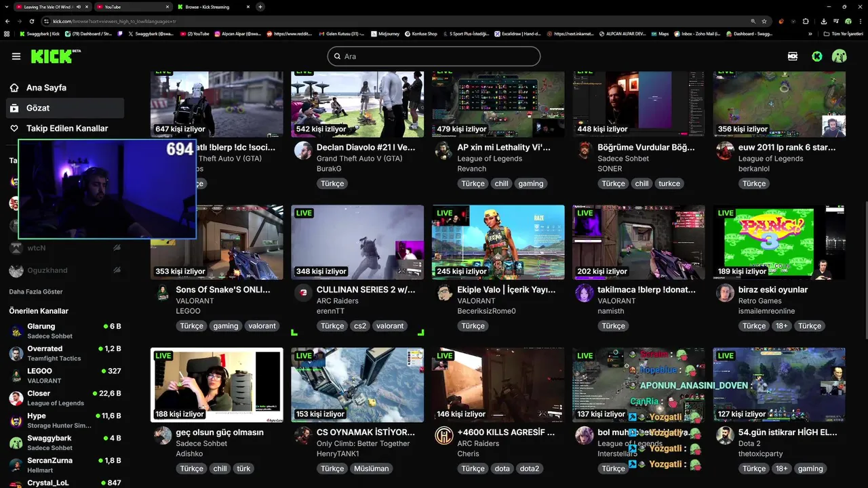Open thetoxicparty channel avatar
The width and height of the screenshot is (868, 488).
[725, 435]
